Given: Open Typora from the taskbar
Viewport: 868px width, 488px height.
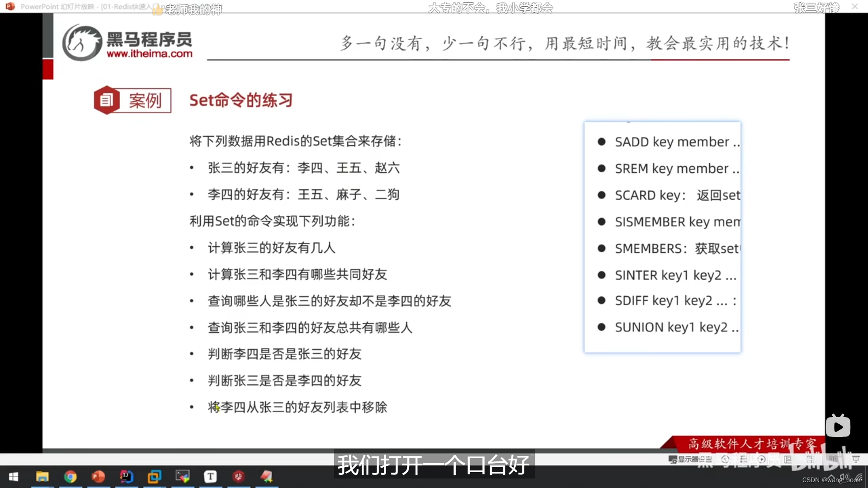Looking at the screenshot, I should [211, 477].
